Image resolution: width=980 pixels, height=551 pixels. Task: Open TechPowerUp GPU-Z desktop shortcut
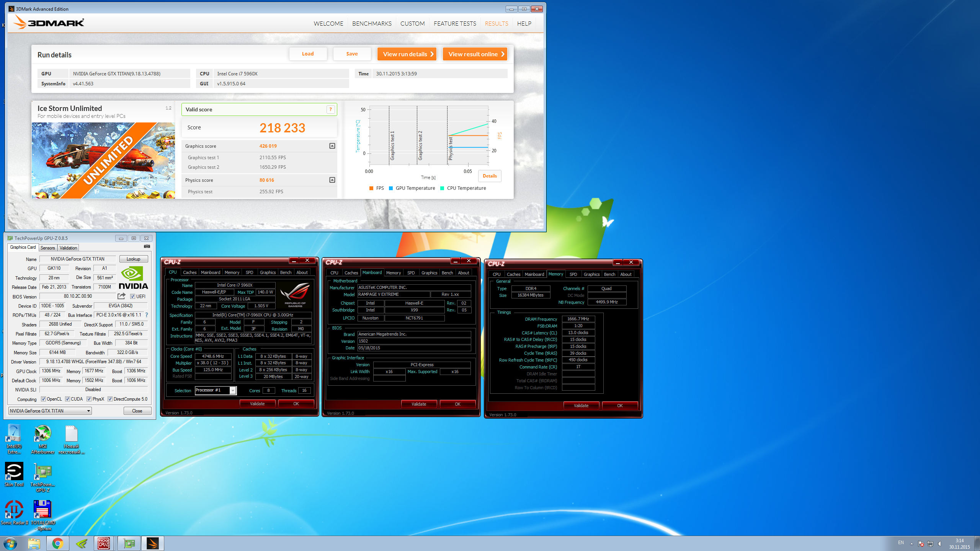point(42,477)
